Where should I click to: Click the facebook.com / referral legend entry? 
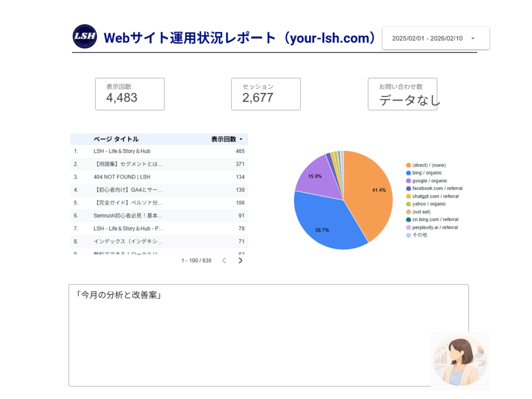tap(437, 189)
